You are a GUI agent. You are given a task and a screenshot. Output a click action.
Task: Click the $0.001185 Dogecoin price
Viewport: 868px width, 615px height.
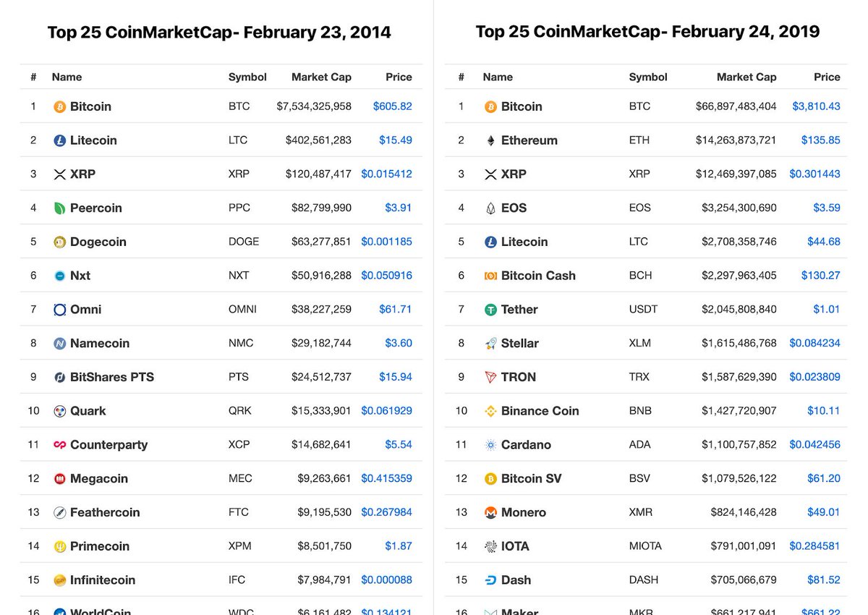[x=387, y=242]
